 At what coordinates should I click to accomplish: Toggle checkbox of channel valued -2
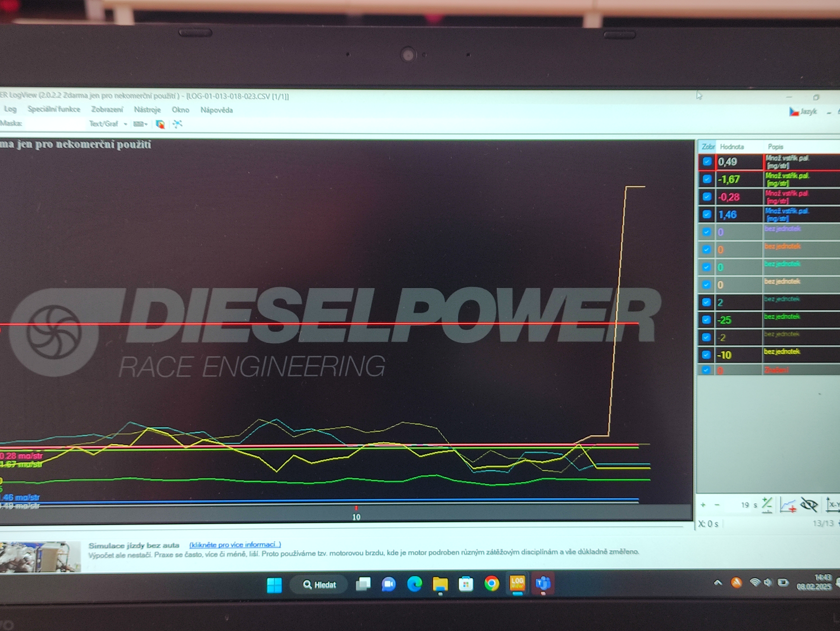tap(706, 337)
